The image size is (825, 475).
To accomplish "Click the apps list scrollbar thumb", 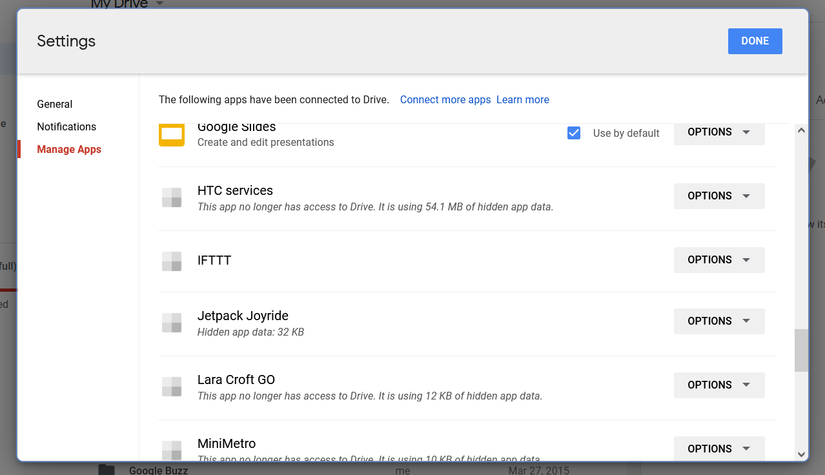I will [x=800, y=351].
